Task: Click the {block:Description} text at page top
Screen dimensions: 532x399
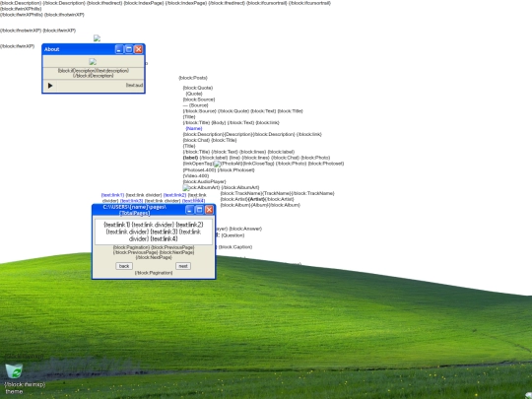Action: pos(21,3)
